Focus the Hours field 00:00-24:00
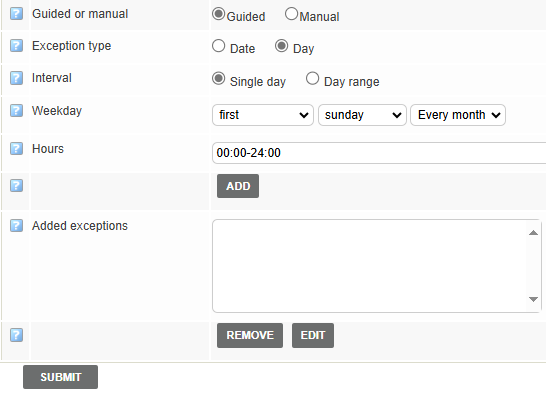This screenshot has height=398, width=546. pos(379,153)
